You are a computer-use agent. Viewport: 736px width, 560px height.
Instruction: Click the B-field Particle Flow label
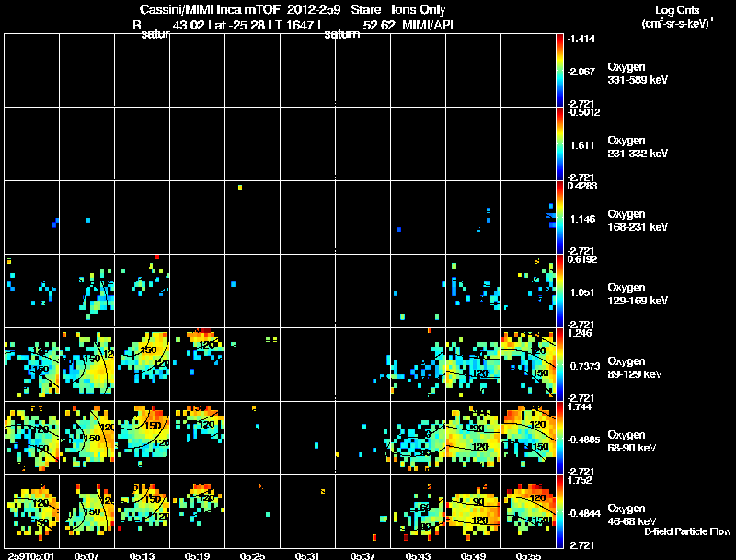687,531
